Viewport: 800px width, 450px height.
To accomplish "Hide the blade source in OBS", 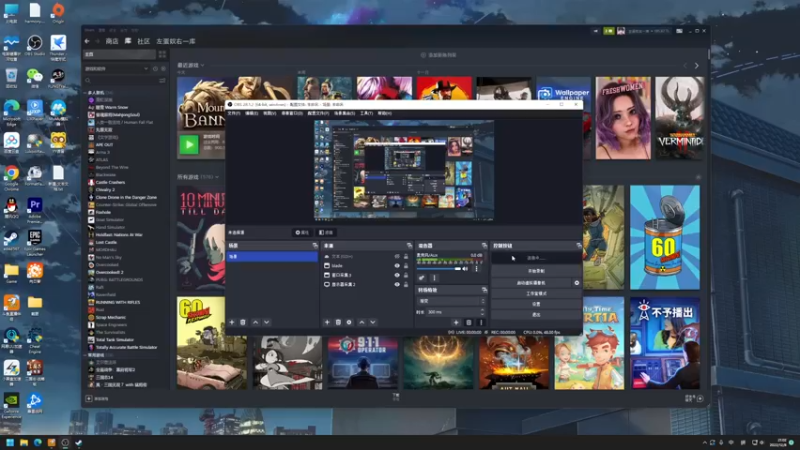I will tap(397, 266).
